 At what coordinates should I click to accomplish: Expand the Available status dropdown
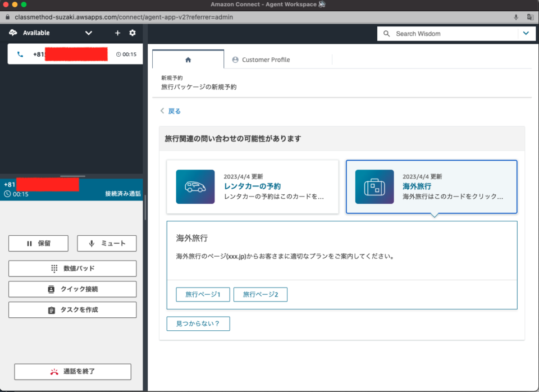tap(88, 33)
